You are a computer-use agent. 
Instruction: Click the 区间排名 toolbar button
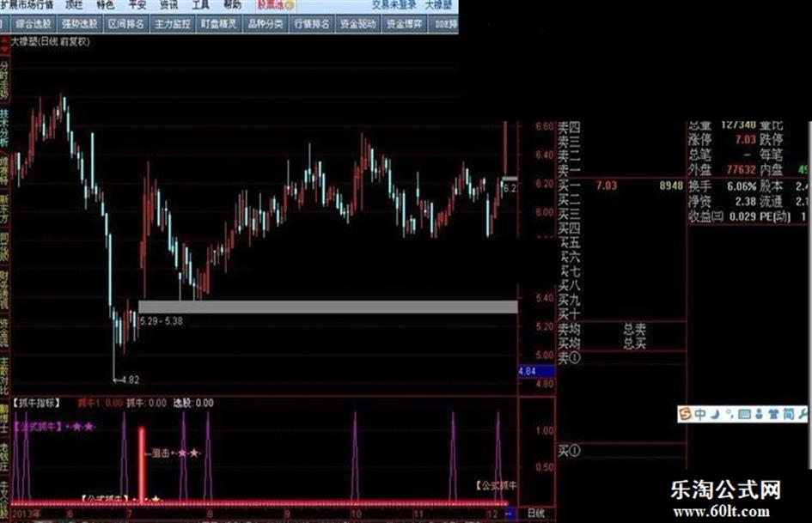(x=125, y=24)
